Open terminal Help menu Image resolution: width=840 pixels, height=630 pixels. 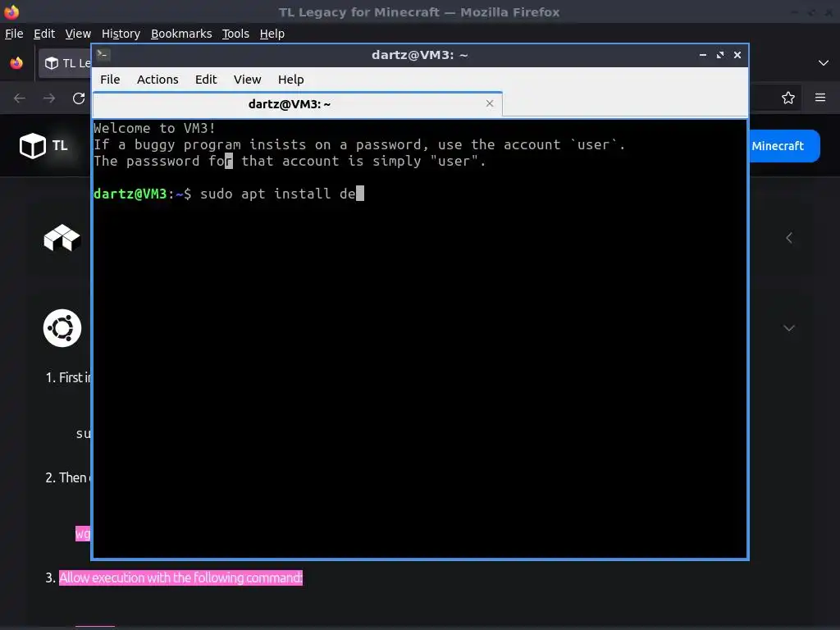point(291,80)
